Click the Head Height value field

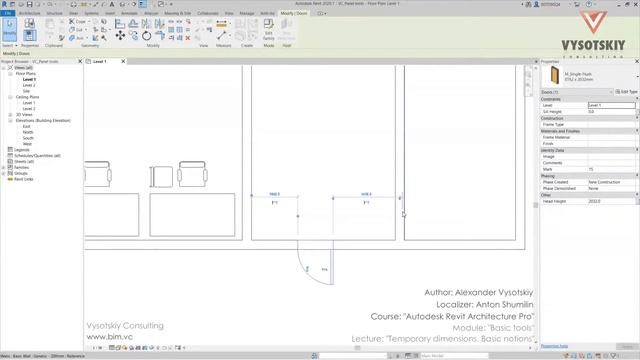tap(611, 201)
